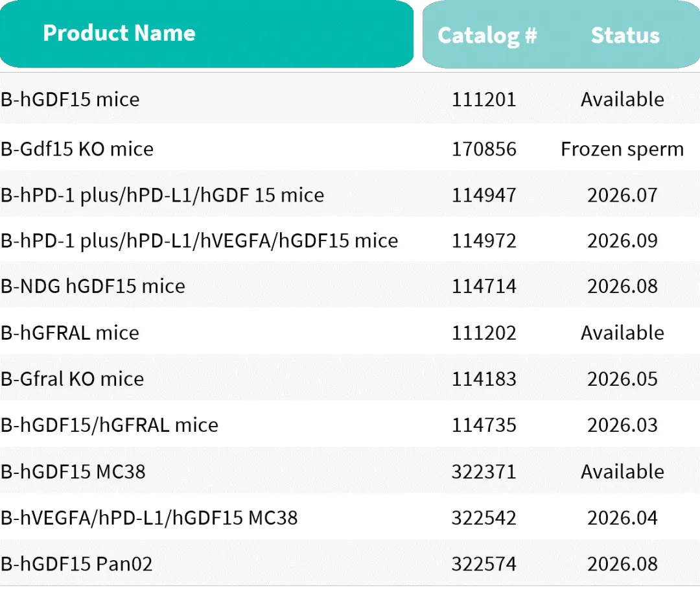The image size is (700, 590).
Task: Select B-hPD-1 plus/hPD-L1/hVEGFA/hGDF15 mice row name
Action: [199, 241]
